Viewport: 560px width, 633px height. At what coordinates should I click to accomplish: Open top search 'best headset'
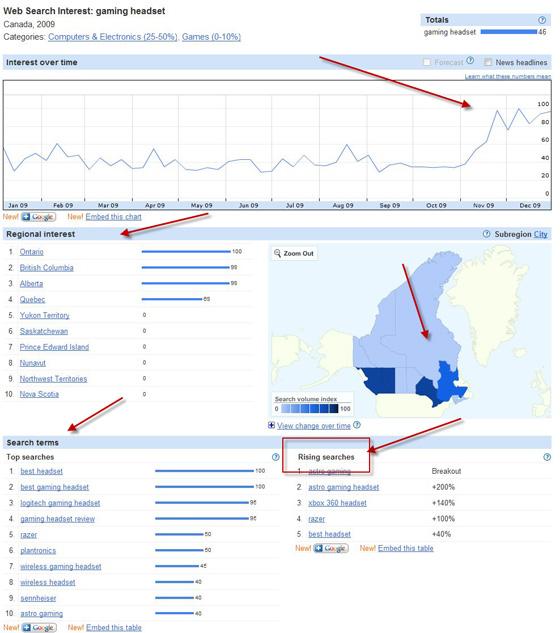pos(42,471)
